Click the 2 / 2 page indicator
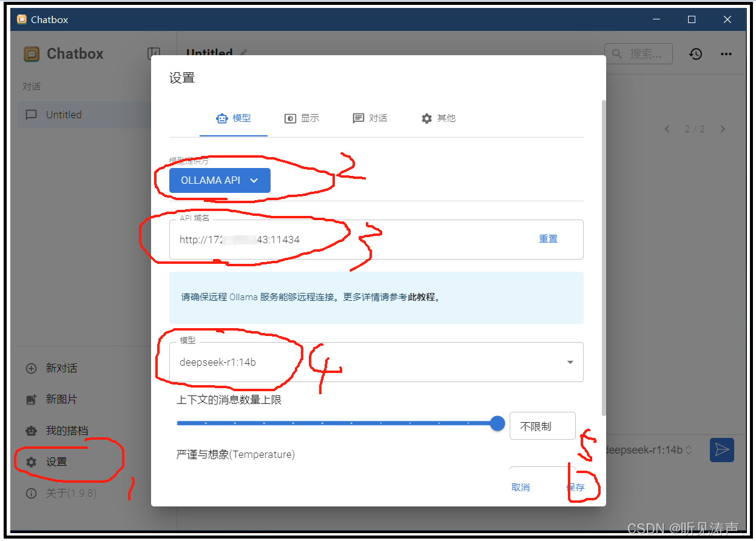This screenshot has width=756, height=541. click(x=695, y=129)
